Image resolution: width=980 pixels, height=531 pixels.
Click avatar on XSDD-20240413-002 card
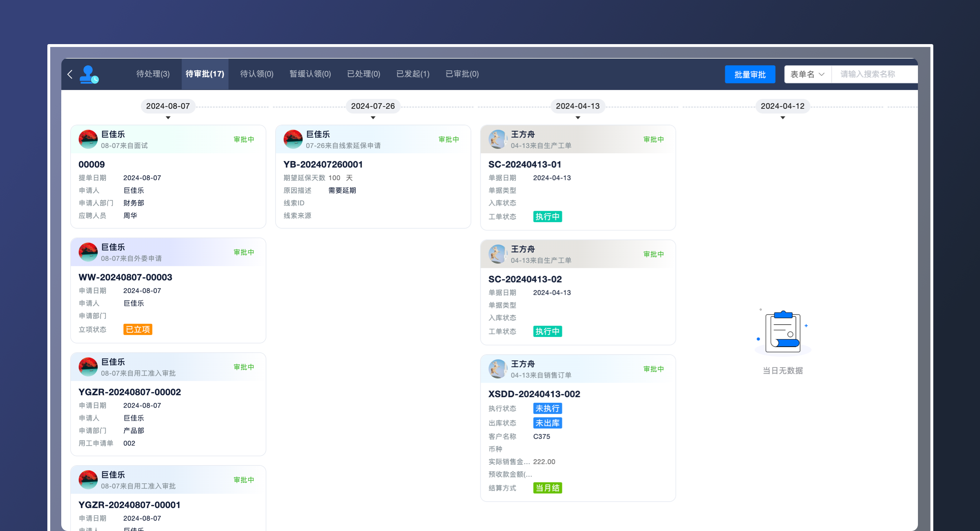(x=498, y=369)
